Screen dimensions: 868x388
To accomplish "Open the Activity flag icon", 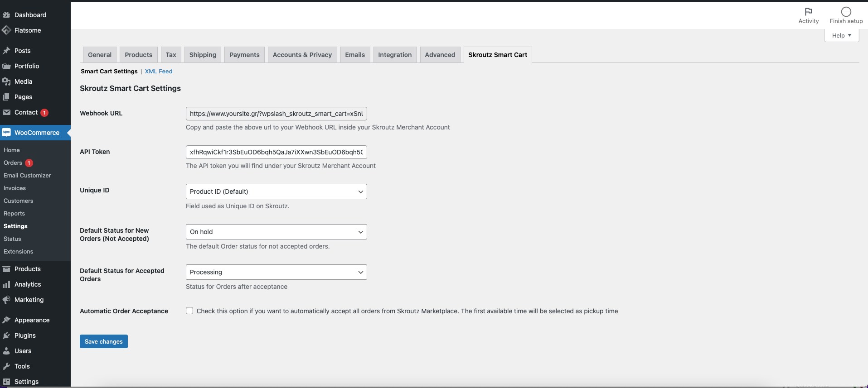I will pyautogui.click(x=809, y=12).
